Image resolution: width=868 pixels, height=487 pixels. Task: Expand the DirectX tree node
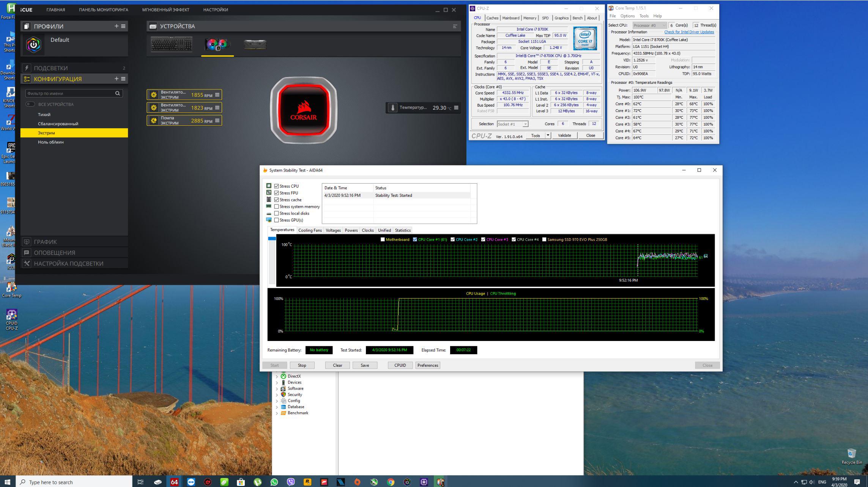tap(277, 377)
